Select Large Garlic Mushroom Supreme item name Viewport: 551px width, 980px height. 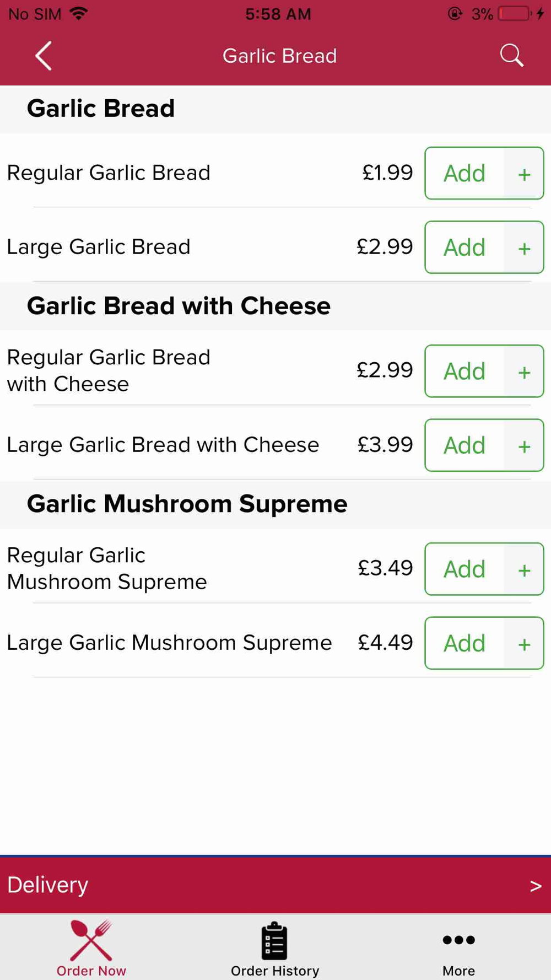169,643
